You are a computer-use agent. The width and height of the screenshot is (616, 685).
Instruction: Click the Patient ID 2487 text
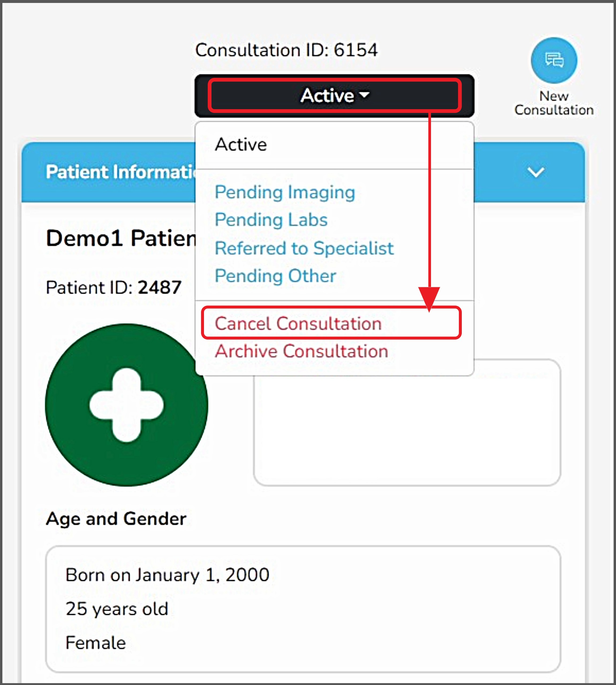[x=114, y=288]
